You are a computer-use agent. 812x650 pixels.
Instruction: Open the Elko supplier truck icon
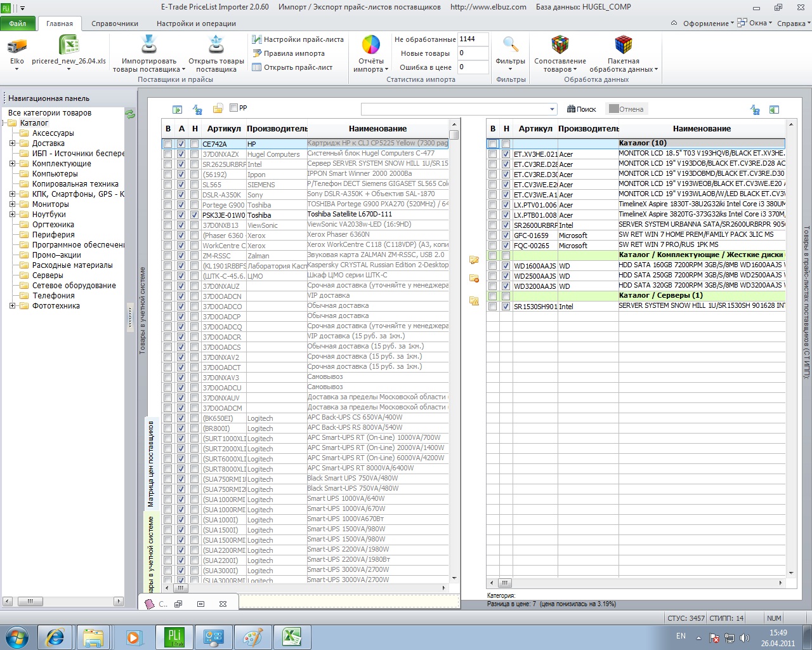point(16,46)
